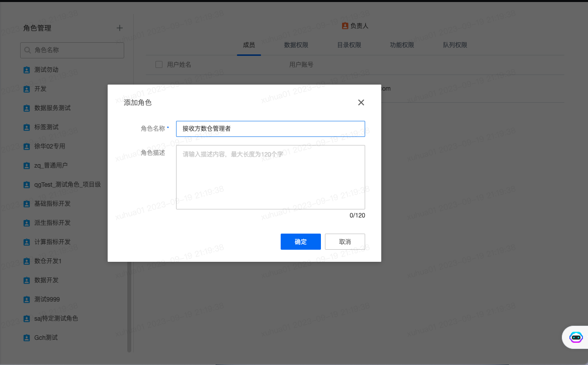
Task: Click the role icon beside Gch测试
Action: click(27, 338)
